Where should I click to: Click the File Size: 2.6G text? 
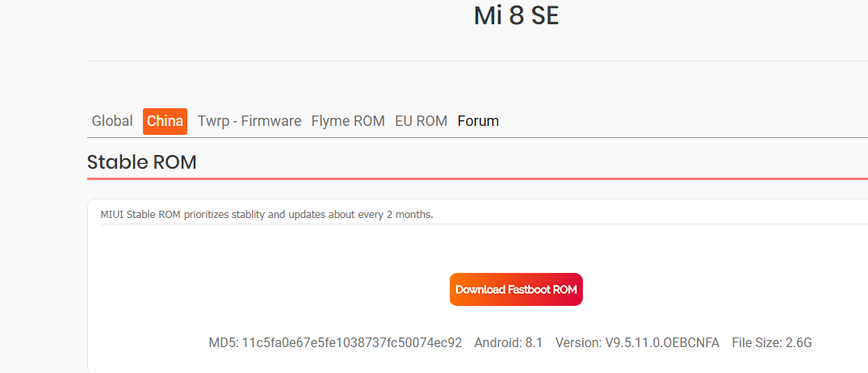(771, 343)
